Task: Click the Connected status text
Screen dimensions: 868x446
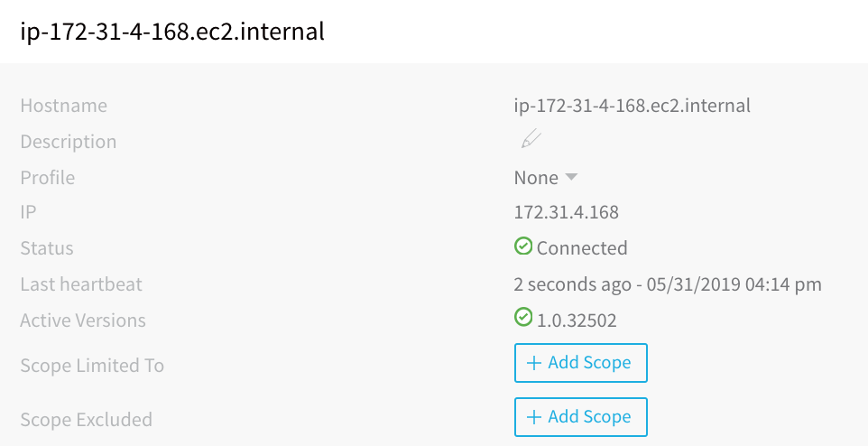Action: [582, 248]
